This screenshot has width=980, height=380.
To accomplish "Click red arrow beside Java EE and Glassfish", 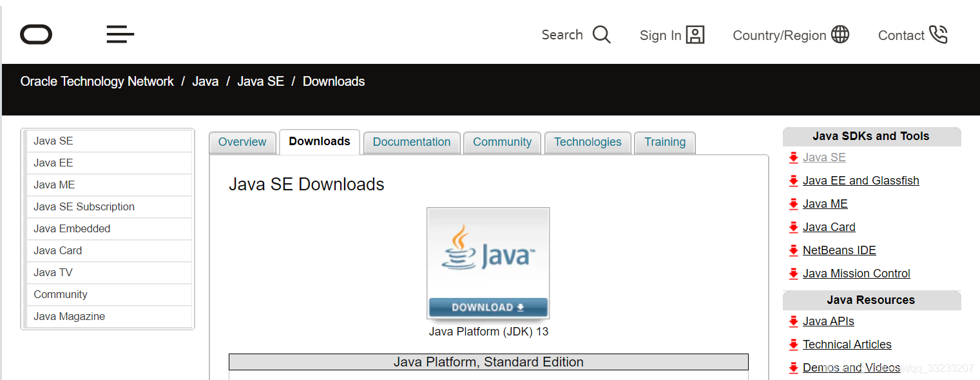I will tap(793, 181).
